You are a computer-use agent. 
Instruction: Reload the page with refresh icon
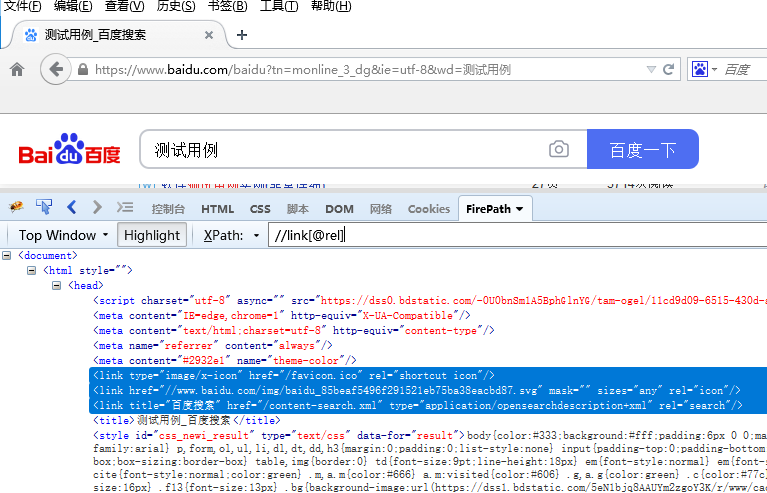click(668, 69)
